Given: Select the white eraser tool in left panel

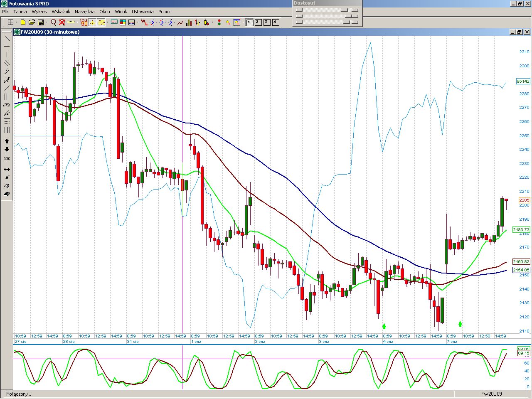Looking at the screenshot, I should point(7,186).
